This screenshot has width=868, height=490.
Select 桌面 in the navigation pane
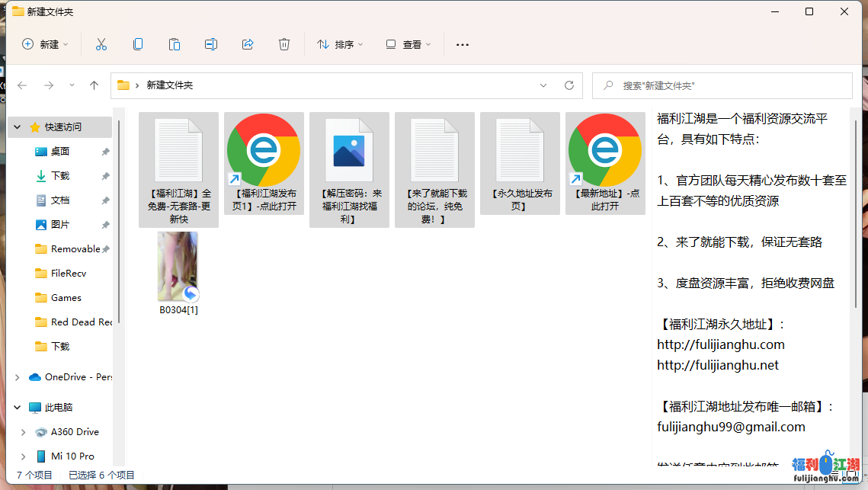point(60,152)
